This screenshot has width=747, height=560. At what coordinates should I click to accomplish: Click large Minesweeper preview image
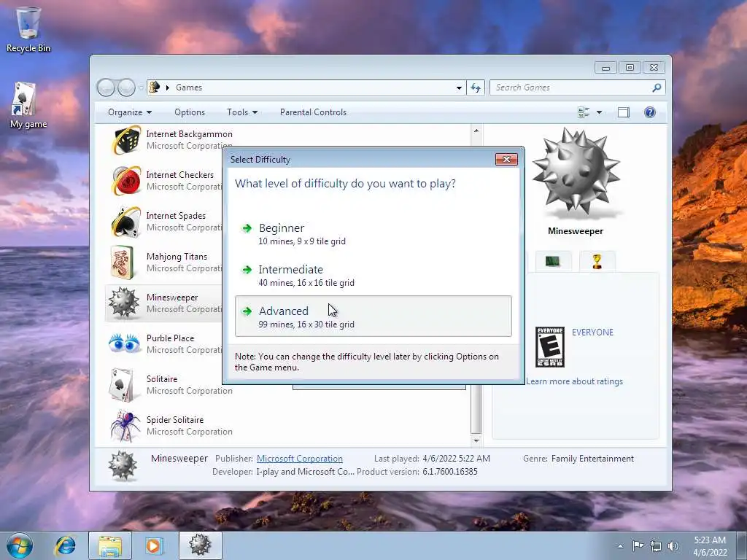576,172
